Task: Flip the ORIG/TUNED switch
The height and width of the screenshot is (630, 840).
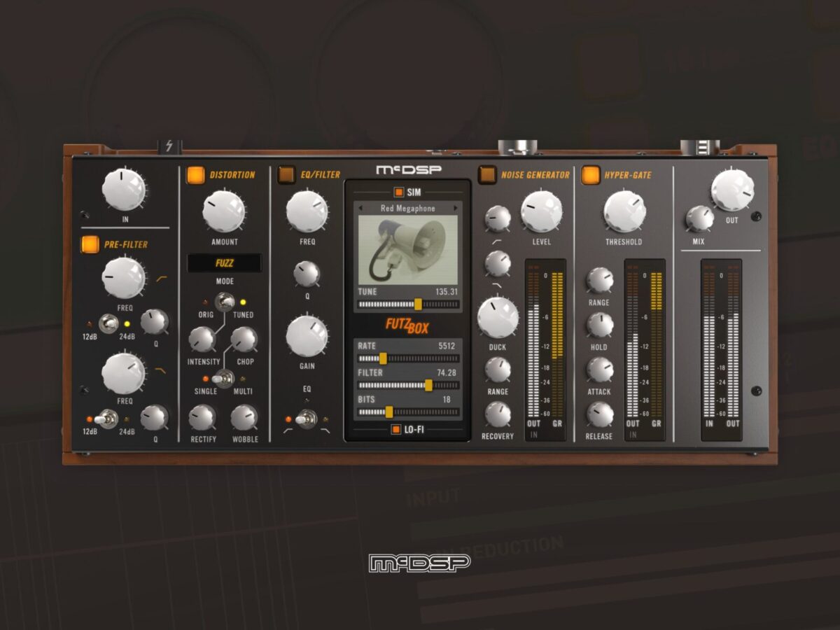Action: coord(225,302)
